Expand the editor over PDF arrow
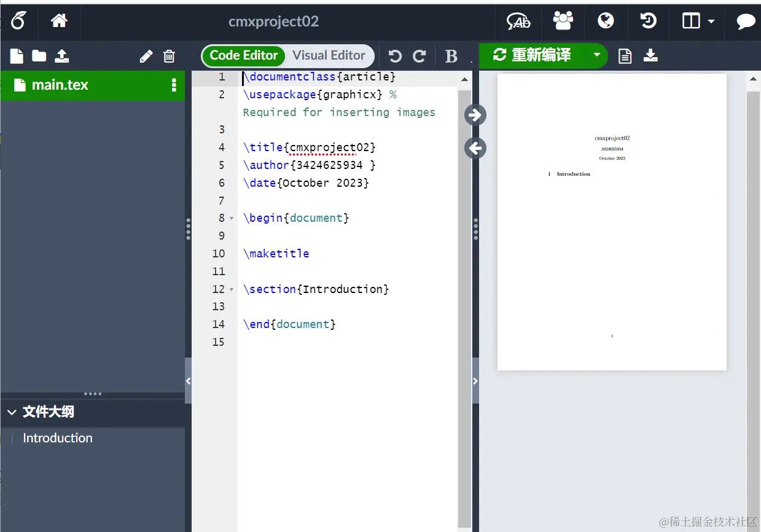 click(475, 381)
